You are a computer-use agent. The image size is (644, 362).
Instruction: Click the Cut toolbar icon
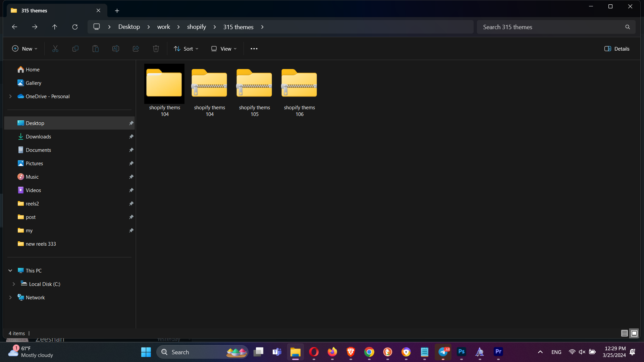[x=55, y=49]
